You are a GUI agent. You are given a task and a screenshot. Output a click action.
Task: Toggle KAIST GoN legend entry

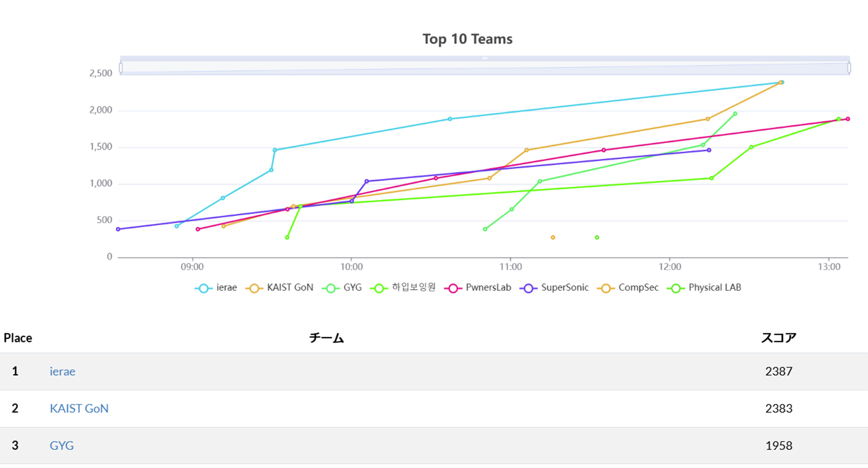[x=280, y=288]
